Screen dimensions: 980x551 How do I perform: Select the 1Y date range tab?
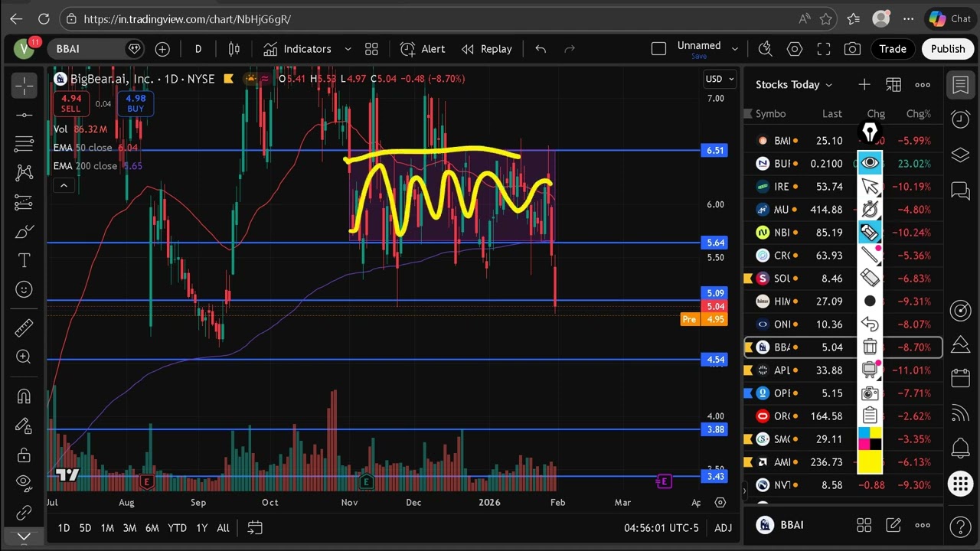tap(201, 528)
